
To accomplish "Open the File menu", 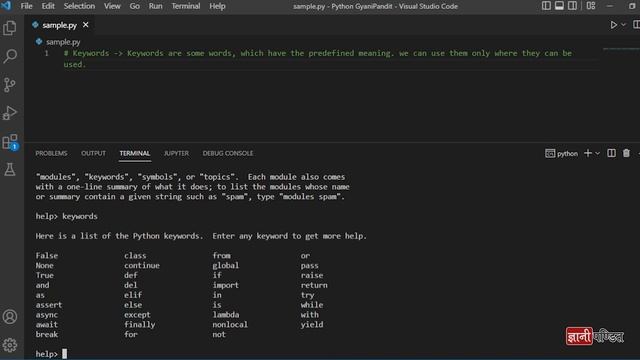I will [27, 6].
